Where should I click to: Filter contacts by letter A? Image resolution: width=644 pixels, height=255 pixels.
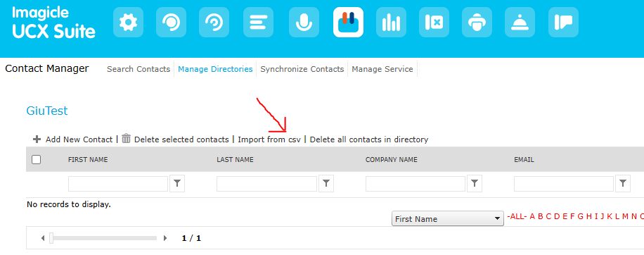click(x=532, y=216)
